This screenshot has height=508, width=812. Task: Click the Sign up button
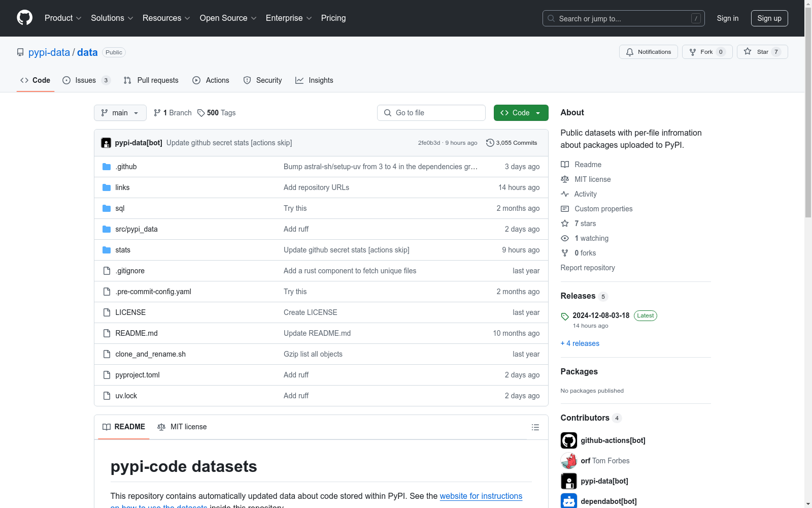769,18
